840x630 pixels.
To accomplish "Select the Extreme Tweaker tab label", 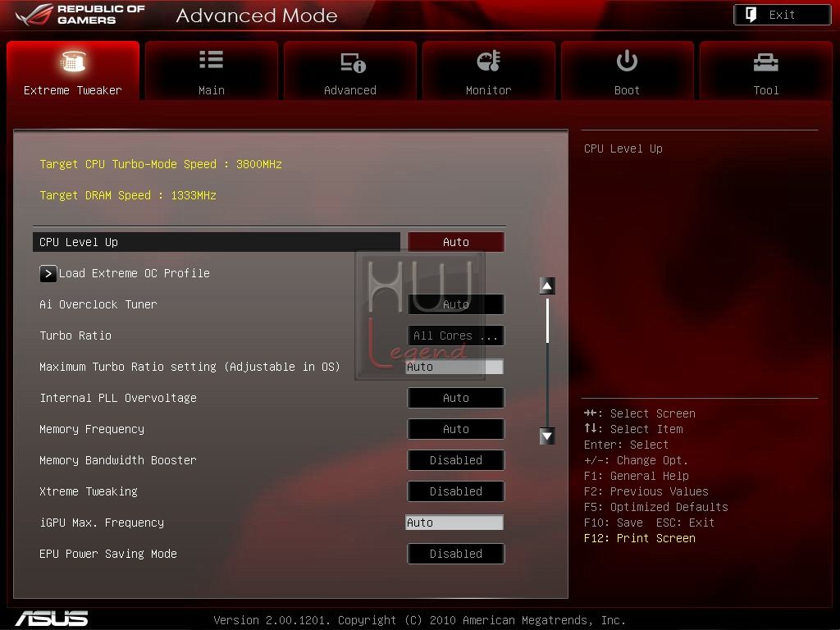I will [73, 90].
